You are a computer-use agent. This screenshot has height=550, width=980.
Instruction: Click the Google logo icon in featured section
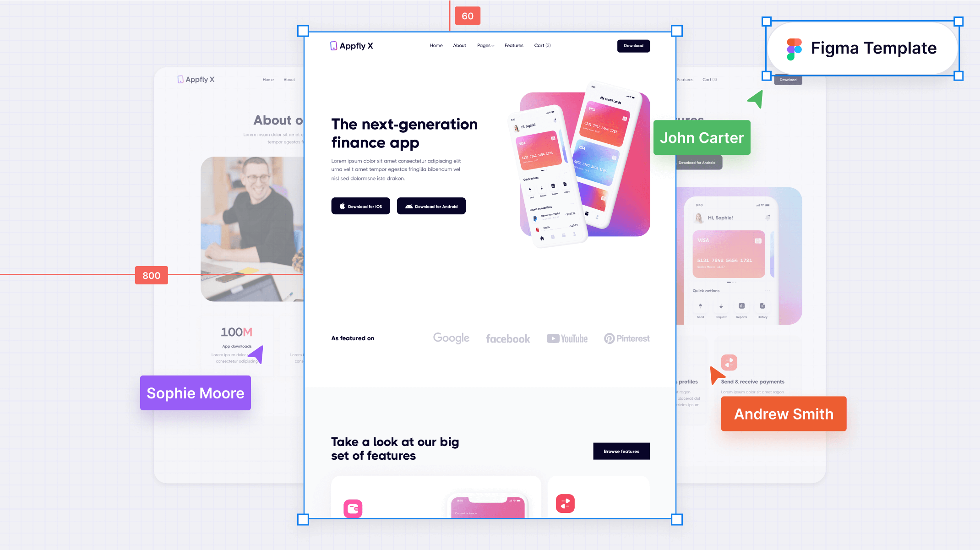[452, 338]
